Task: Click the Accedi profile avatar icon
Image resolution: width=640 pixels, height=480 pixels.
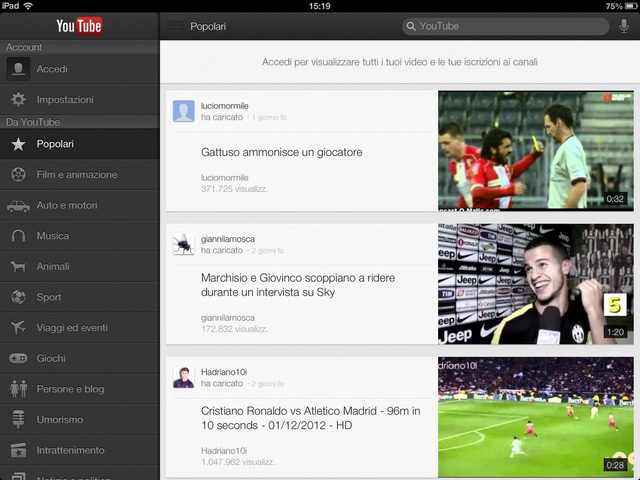Action: tap(18, 69)
